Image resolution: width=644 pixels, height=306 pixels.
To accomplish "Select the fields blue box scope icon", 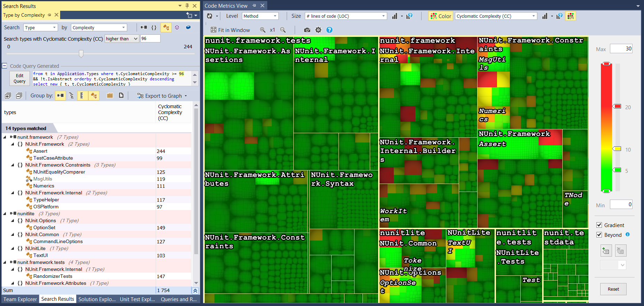I will (188, 27).
